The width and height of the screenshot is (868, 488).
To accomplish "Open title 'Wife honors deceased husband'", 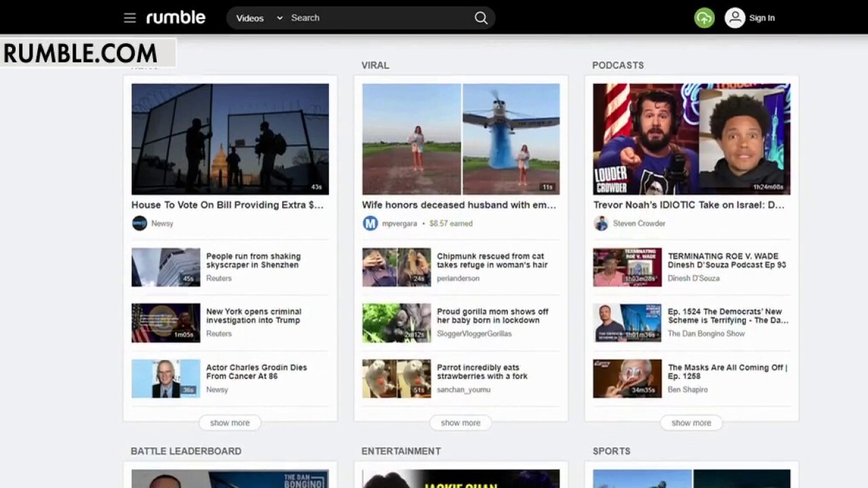I will coord(458,205).
